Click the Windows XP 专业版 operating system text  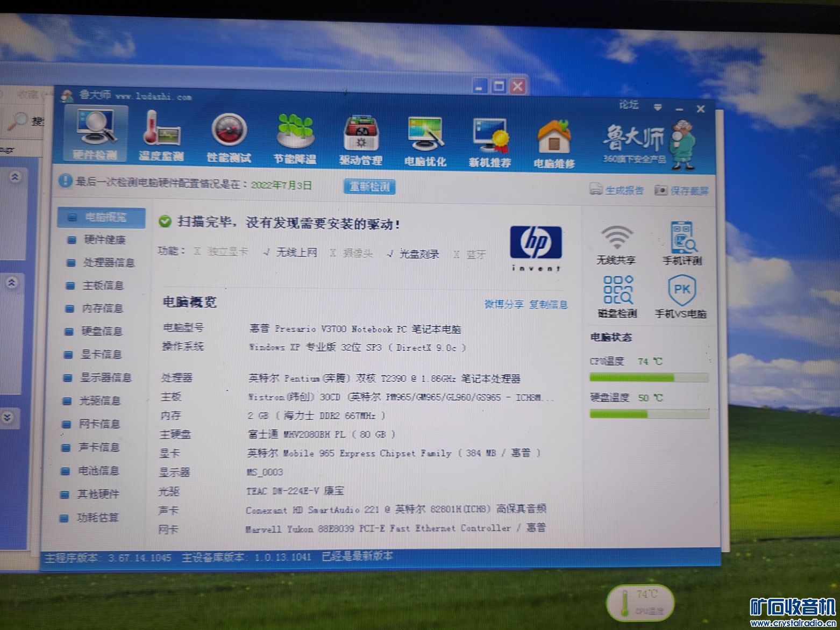click(x=357, y=348)
